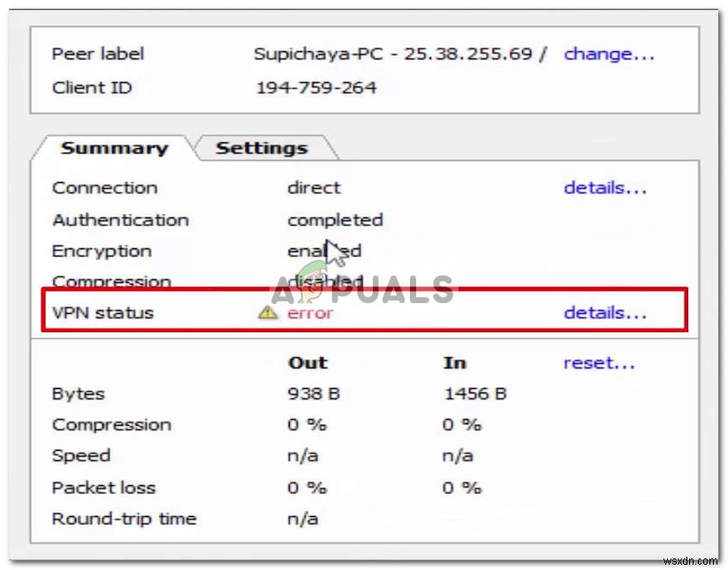Click the Speed row label
The image size is (728, 570).
point(81,456)
